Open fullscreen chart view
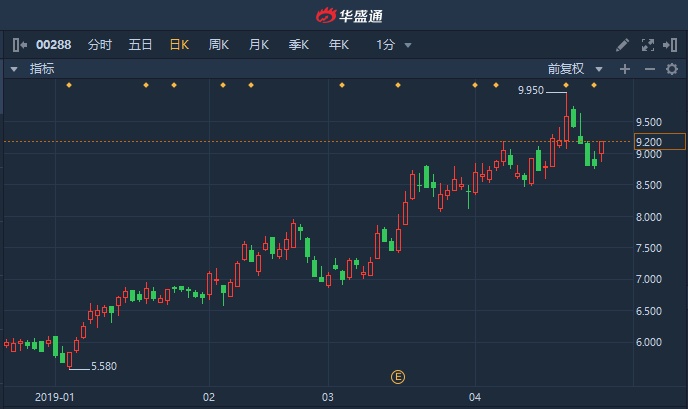 [648, 45]
